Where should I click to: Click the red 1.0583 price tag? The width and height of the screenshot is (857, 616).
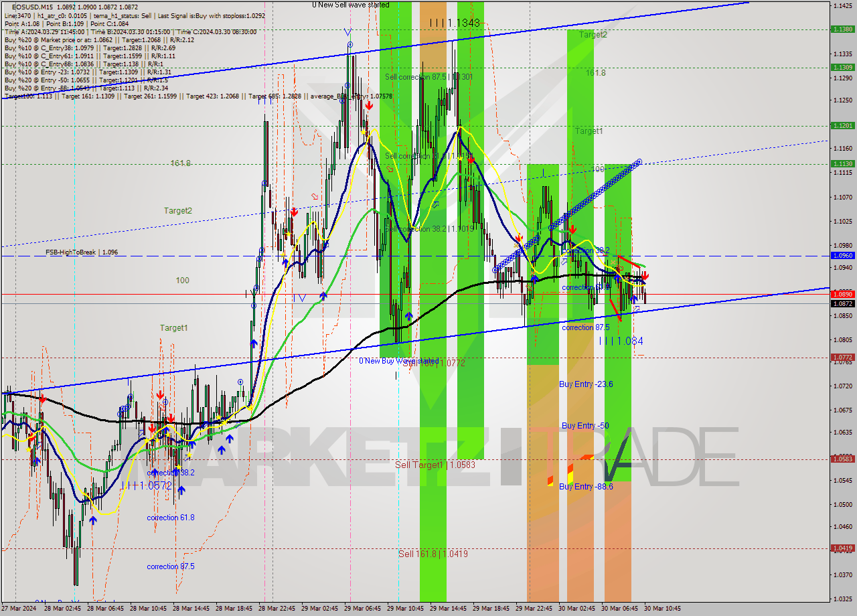[x=842, y=459]
